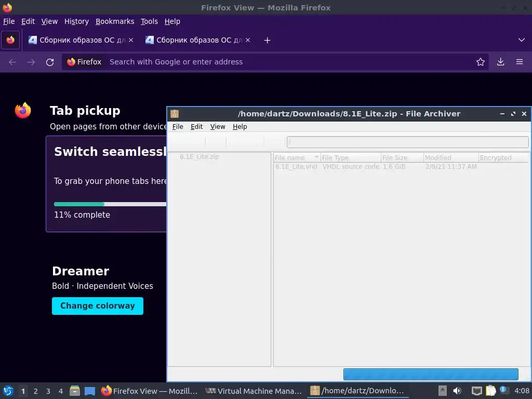Click the 2/9/21 11:37 AM modified cell

point(451,167)
